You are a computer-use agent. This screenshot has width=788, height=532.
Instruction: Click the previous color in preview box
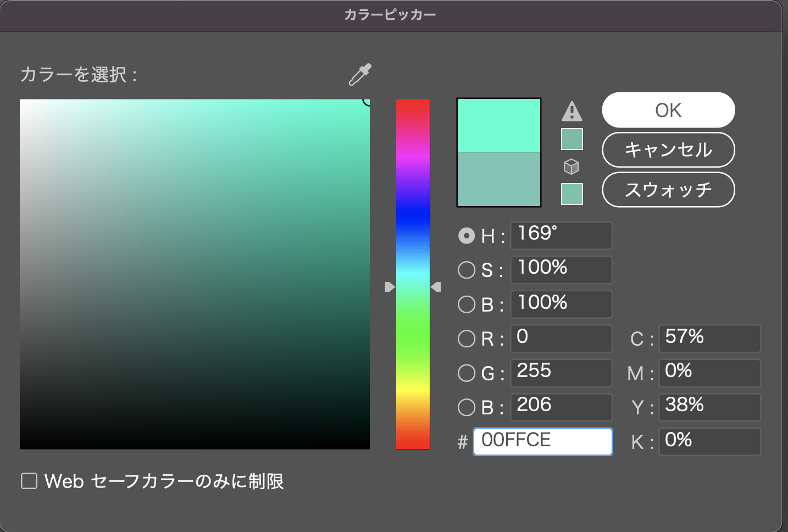[499, 179]
